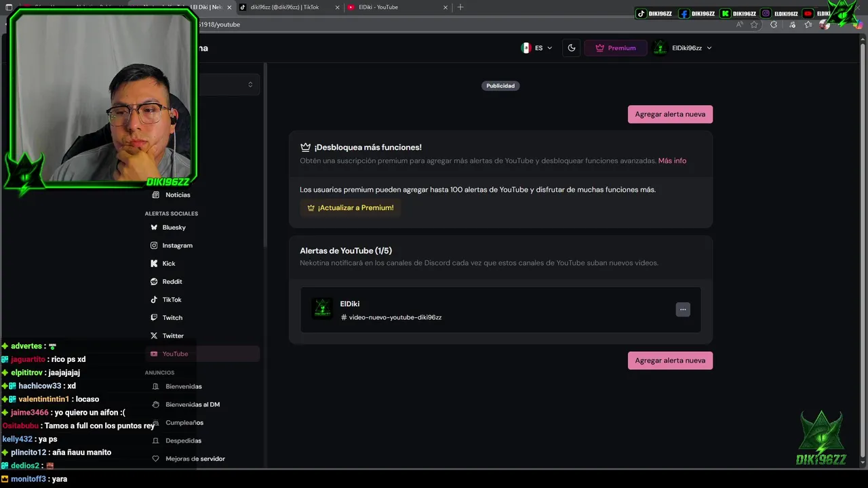Viewport: 868px width, 488px height.
Task: Open Twitch alerts in sidebar
Action: click(x=202, y=318)
